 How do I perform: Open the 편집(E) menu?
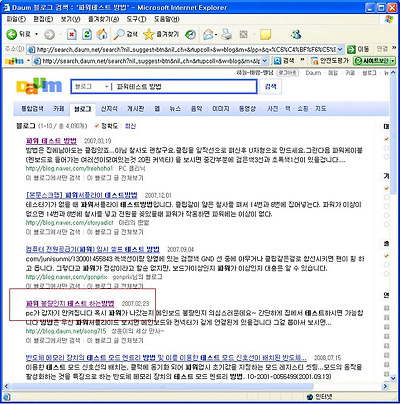tap(43, 19)
